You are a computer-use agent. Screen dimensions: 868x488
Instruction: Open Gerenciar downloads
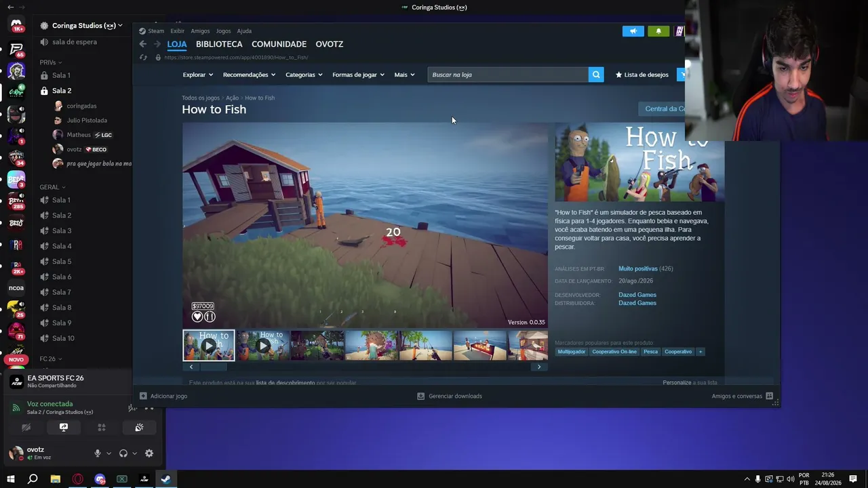click(450, 396)
